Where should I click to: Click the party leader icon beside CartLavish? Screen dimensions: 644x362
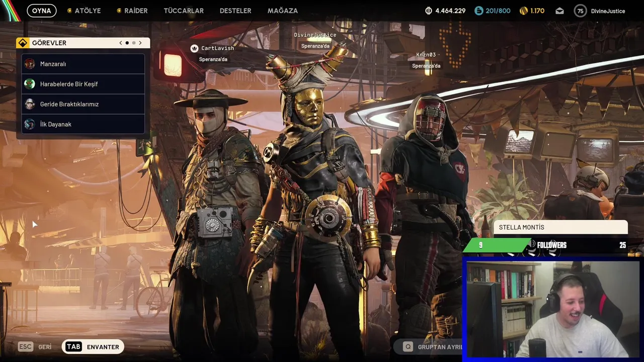[x=194, y=48]
